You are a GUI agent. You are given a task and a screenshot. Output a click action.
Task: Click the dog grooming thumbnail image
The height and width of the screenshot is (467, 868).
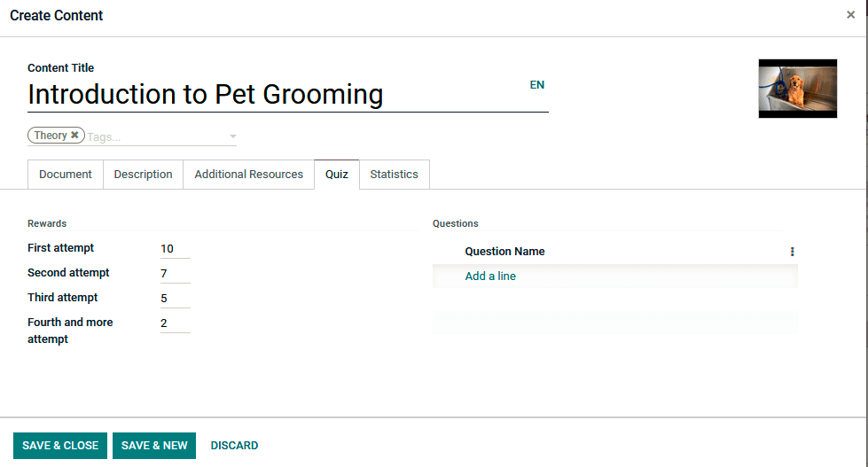(x=797, y=89)
